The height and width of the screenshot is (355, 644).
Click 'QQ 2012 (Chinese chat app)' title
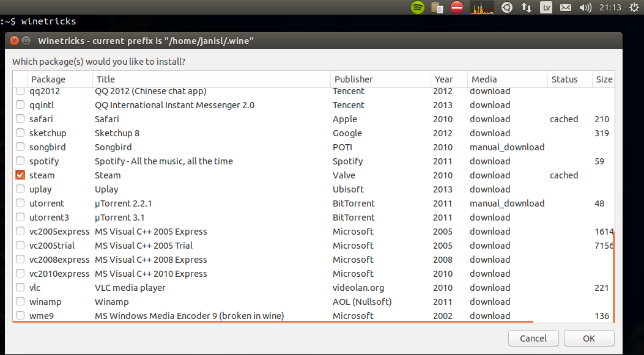click(150, 91)
